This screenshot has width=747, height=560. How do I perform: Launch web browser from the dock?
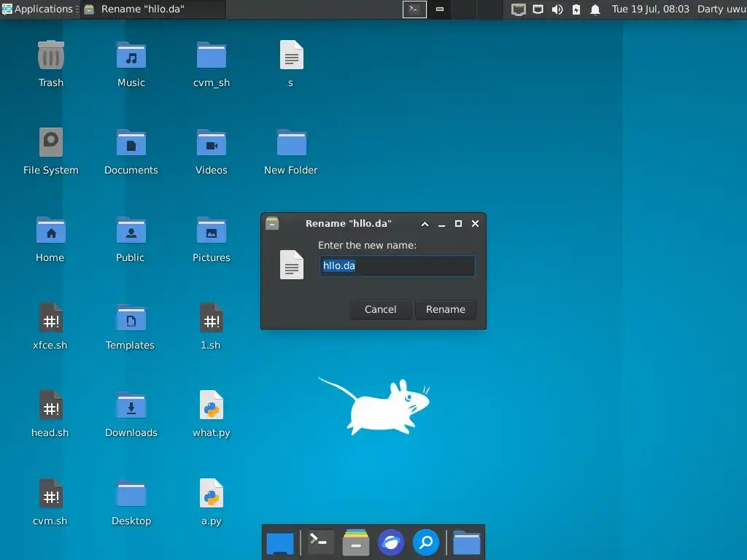point(391,542)
